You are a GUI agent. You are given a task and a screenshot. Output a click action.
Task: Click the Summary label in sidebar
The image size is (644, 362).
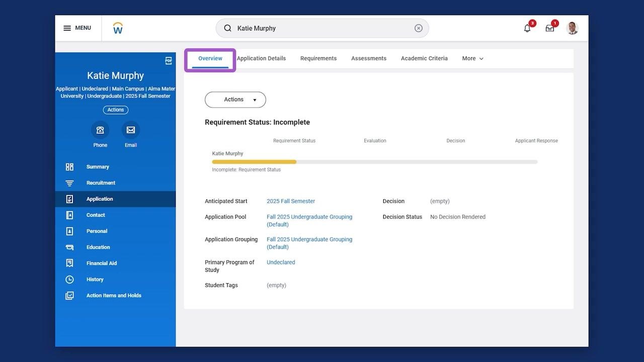pyautogui.click(x=98, y=167)
